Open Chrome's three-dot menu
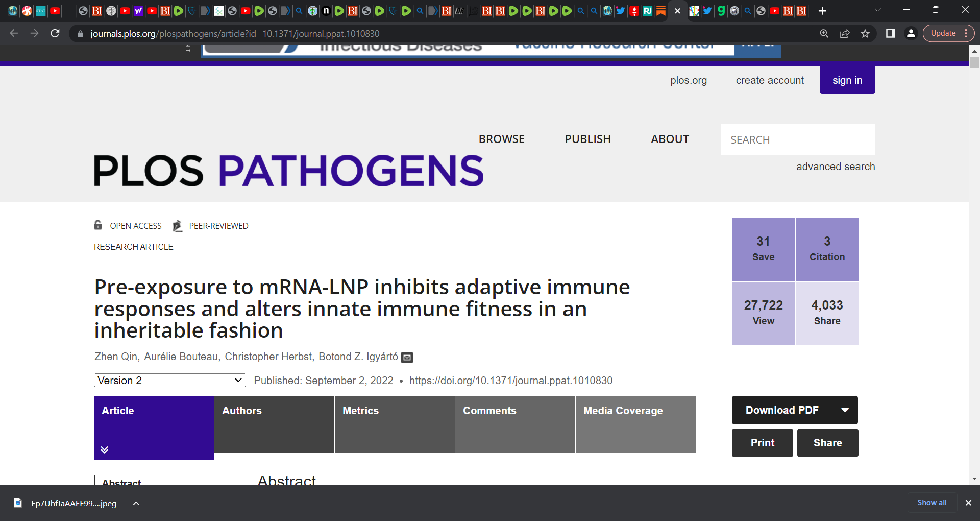The image size is (980, 521). click(966, 33)
